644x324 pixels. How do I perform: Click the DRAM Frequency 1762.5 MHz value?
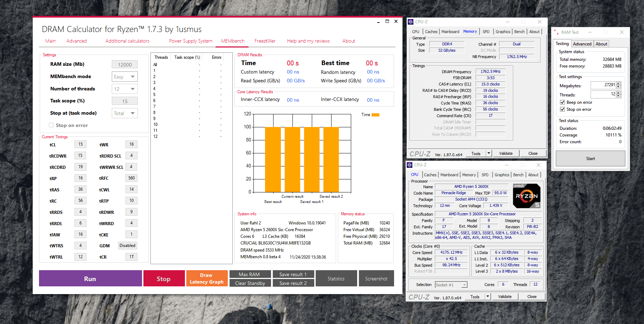491,72
